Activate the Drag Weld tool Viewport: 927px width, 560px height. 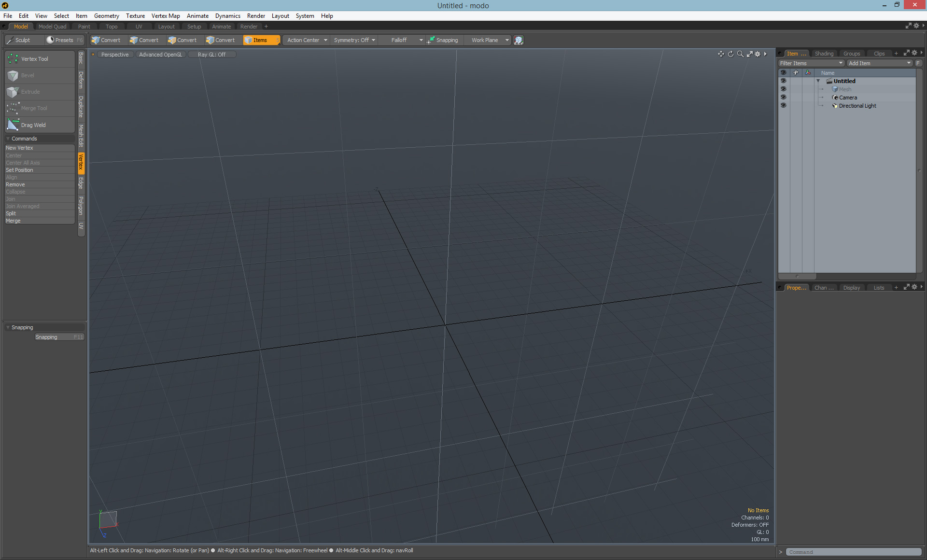tap(33, 125)
